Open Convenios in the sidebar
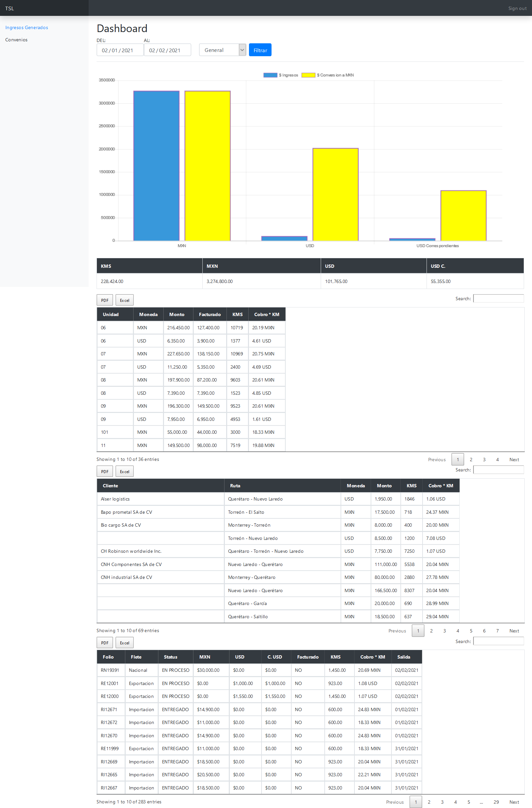This screenshot has width=532, height=808. pyautogui.click(x=16, y=40)
